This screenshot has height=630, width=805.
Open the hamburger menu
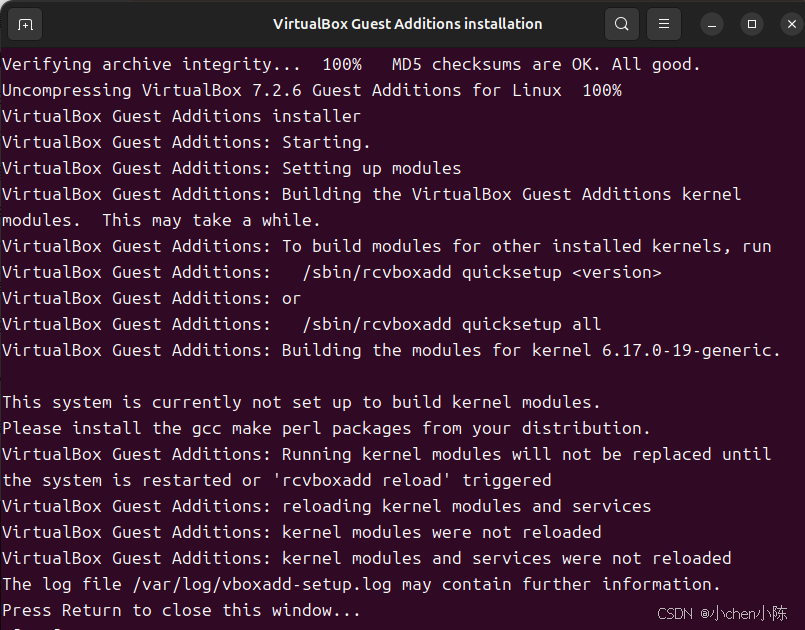664,24
